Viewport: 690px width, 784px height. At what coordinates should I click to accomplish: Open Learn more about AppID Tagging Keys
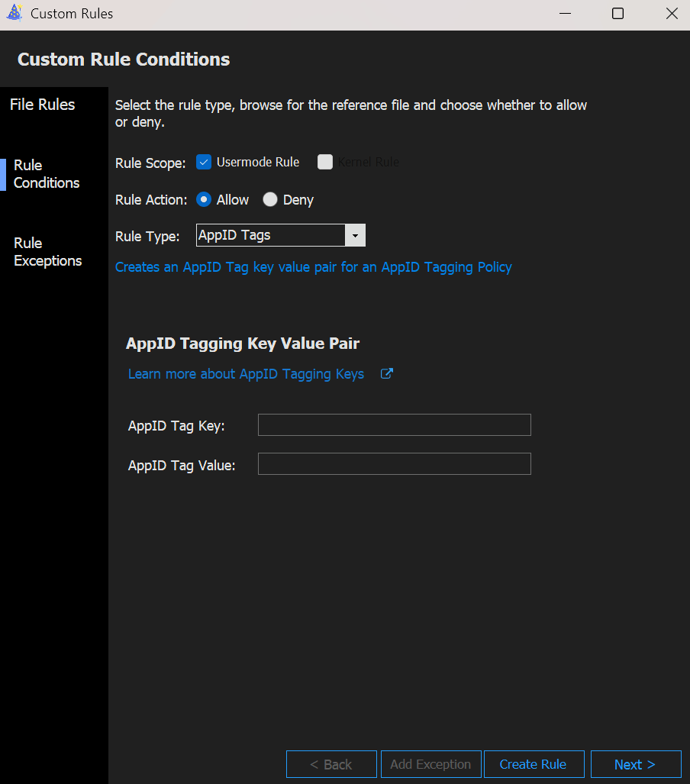click(246, 374)
